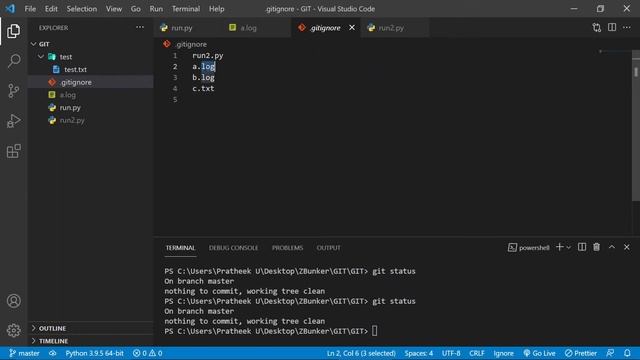Open the Manage gear icon
The width and height of the screenshot is (640, 360).
[13, 330]
